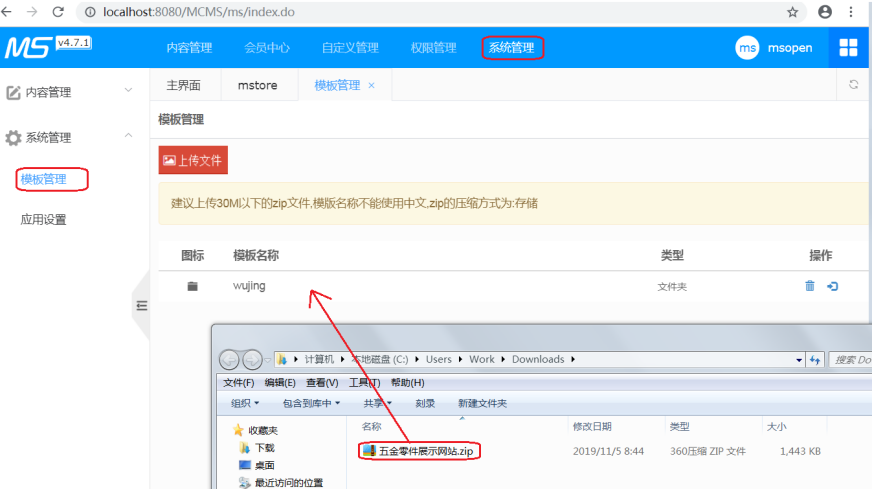
Task: Open the 包含到库中 dropdown
Action: point(311,403)
